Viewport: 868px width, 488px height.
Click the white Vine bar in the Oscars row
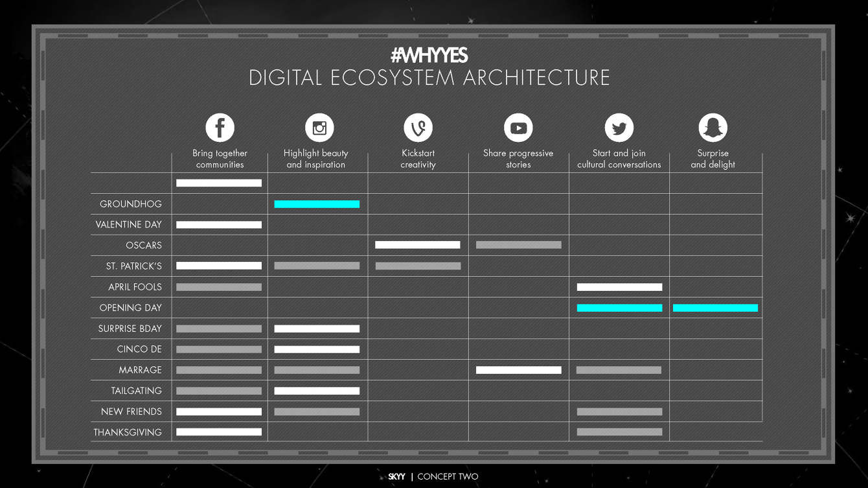click(x=418, y=245)
